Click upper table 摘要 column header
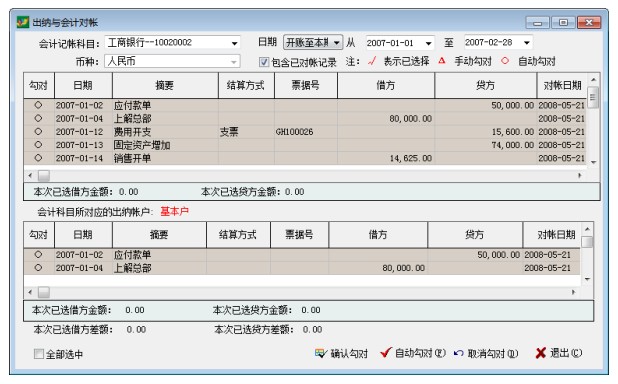 165,85
